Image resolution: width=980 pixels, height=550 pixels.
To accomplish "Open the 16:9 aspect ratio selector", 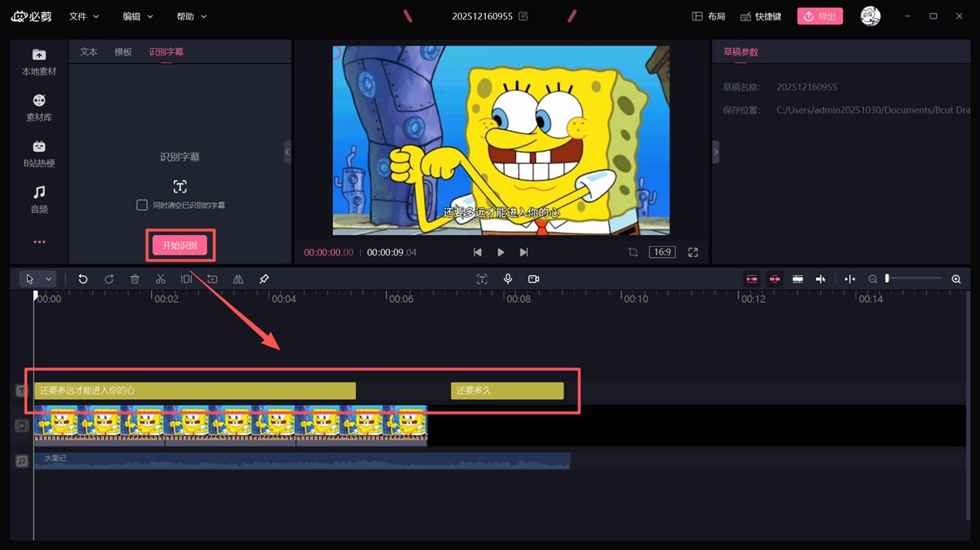I will pyautogui.click(x=661, y=252).
